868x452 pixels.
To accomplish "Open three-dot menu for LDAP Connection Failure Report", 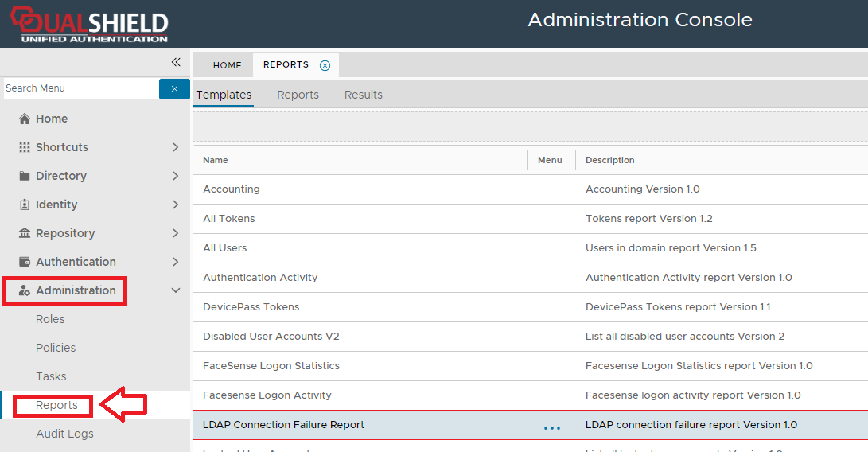I will pyautogui.click(x=551, y=427).
